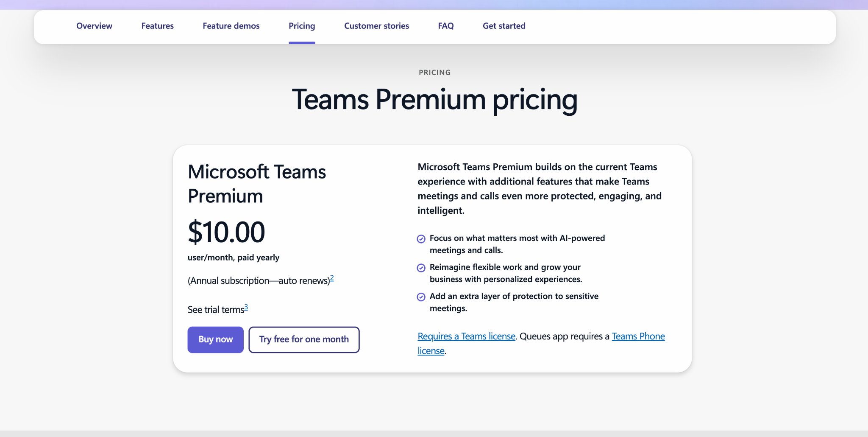Click 'Reimagine flexible work' bullet text

[506, 273]
